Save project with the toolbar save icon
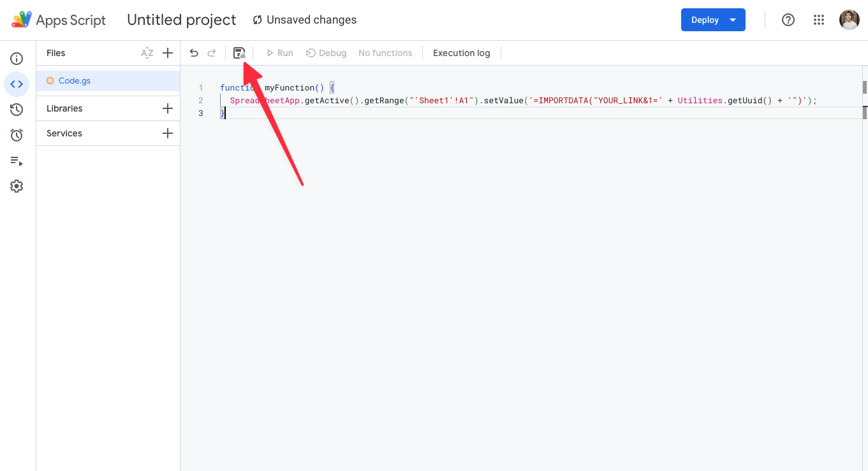Screen dimensions: 868x471 (x=239, y=53)
